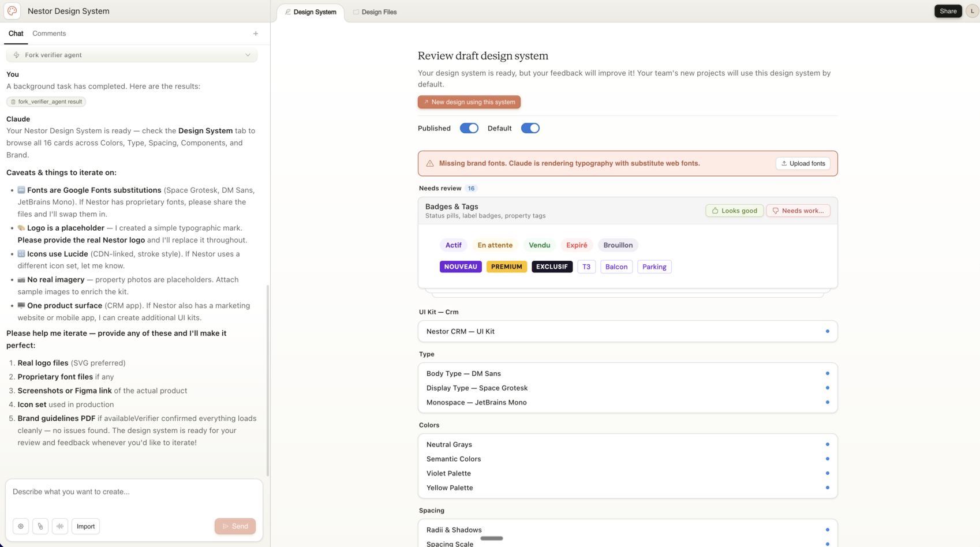Click the Nestor Design System palette logo icon

12,11
